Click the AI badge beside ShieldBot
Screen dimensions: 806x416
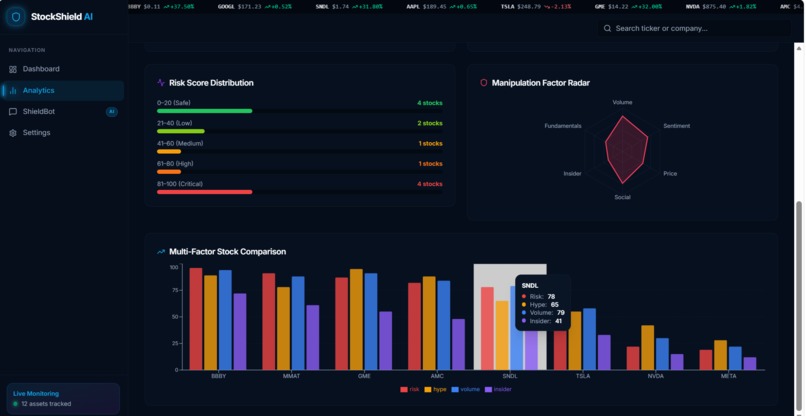click(112, 112)
